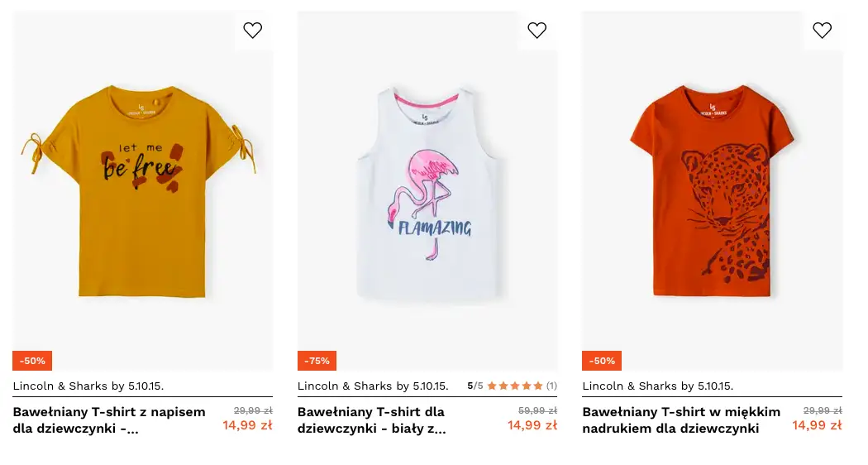Favorite the orange leopard T-shirt with the heart
The width and height of the screenshot is (868, 465).
click(822, 31)
